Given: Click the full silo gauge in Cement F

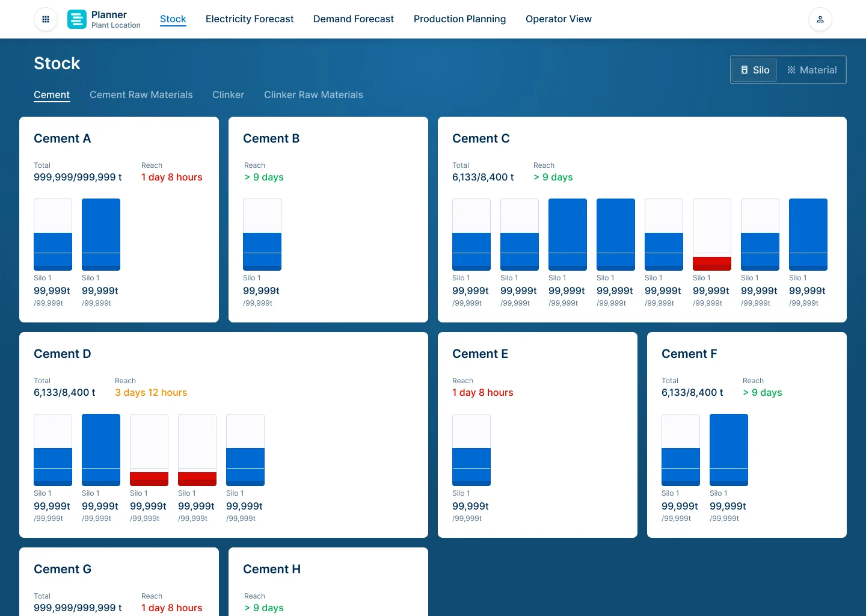Looking at the screenshot, I should [x=729, y=450].
